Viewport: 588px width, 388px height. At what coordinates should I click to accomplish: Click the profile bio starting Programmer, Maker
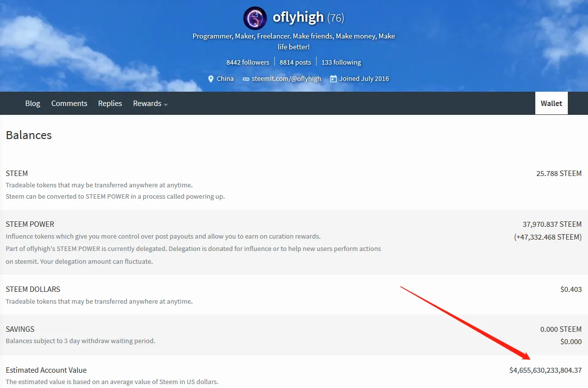[294, 41]
